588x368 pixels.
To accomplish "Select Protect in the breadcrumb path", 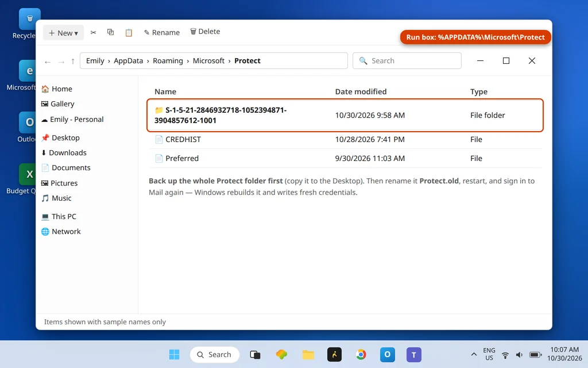I will coord(247,61).
